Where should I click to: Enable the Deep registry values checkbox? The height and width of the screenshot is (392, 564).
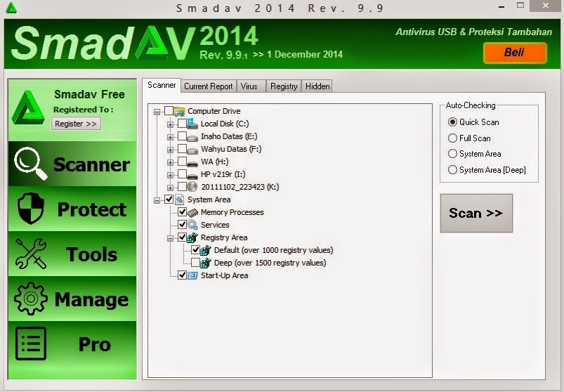tap(195, 262)
